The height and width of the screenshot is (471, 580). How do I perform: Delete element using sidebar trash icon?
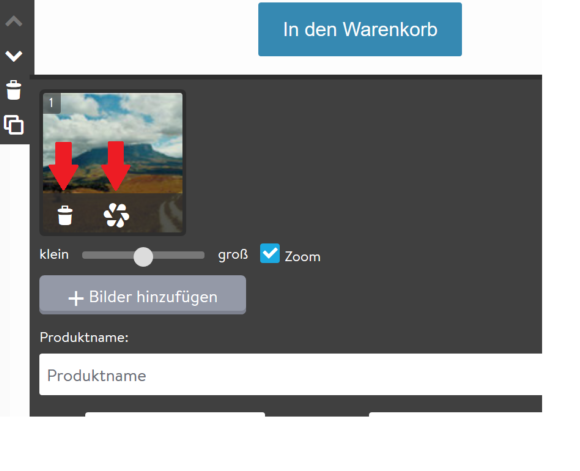(14, 90)
